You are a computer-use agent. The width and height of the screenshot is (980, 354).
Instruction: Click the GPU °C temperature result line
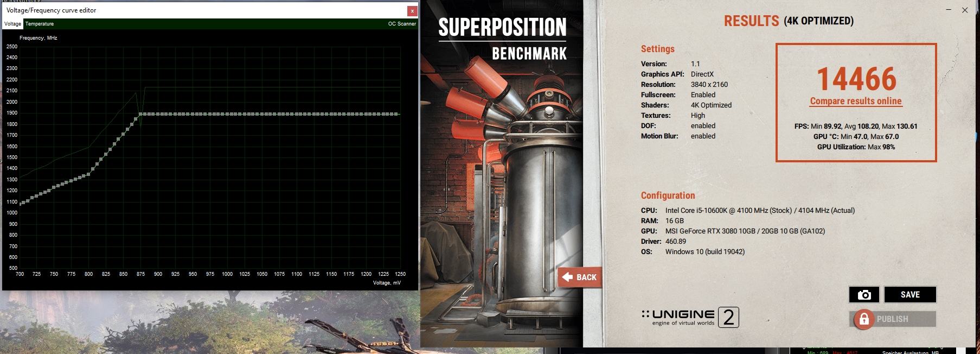click(856, 137)
